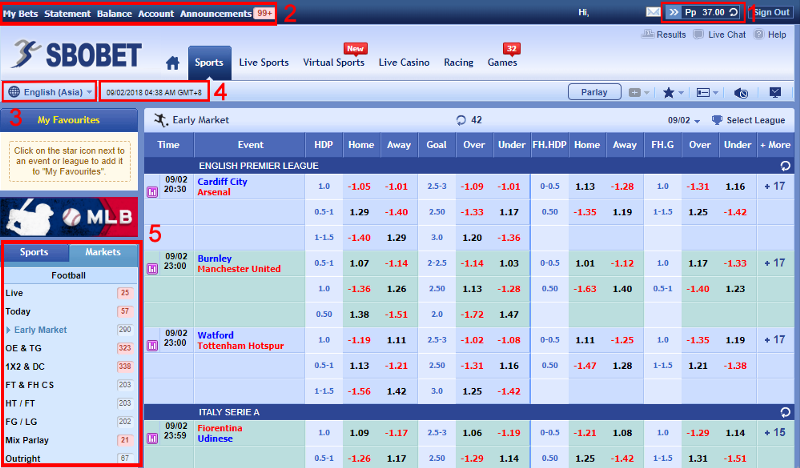Click the Select League trophy button
Viewport: 800px width, 468px height.
(748, 120)
